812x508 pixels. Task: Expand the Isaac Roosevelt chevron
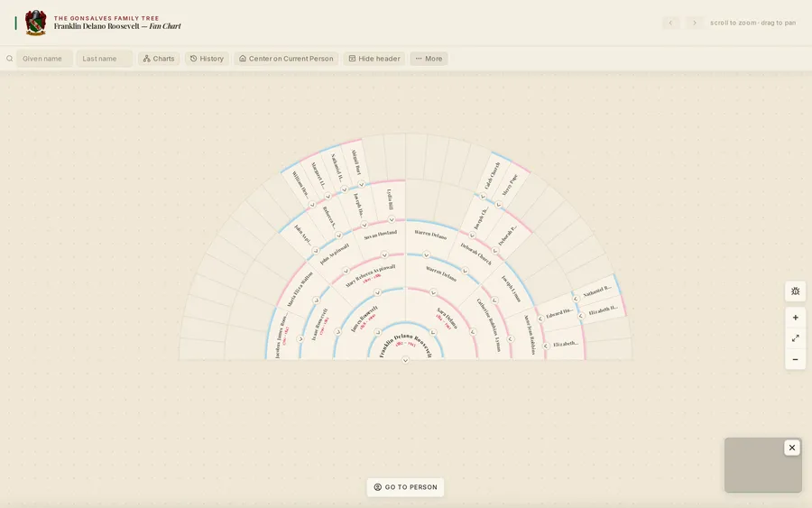click(x=337, y=331)
